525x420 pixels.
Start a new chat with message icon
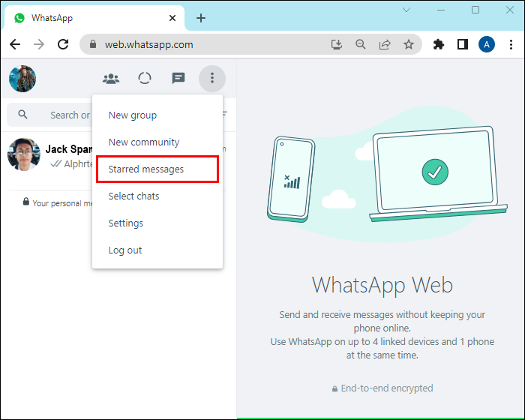point(178,78)
